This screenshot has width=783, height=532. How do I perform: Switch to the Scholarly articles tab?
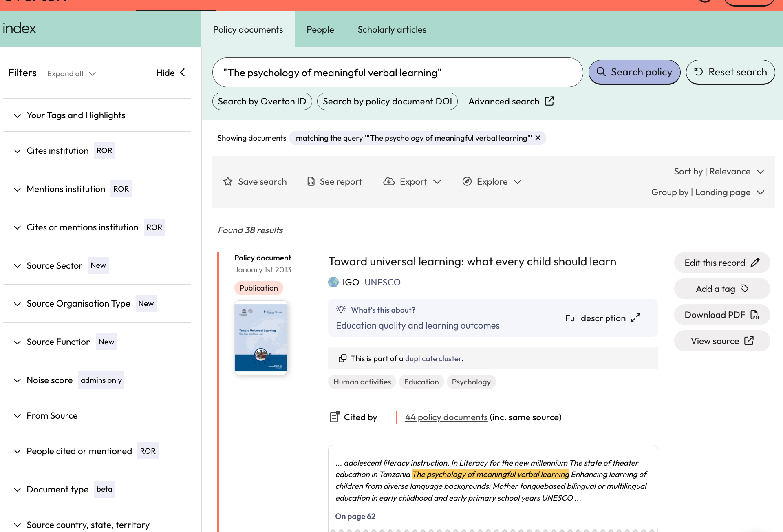[x=392, y=29]
